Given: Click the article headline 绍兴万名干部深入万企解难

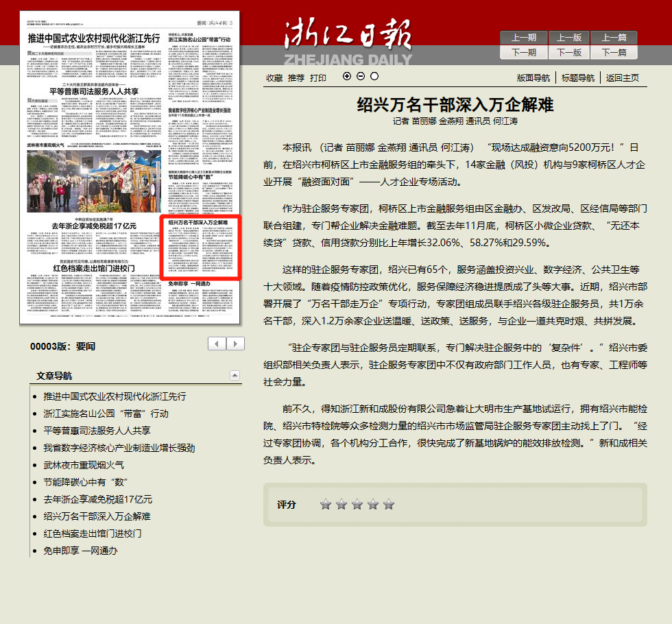Looking at the screenshot, I should tap(455, 104).
